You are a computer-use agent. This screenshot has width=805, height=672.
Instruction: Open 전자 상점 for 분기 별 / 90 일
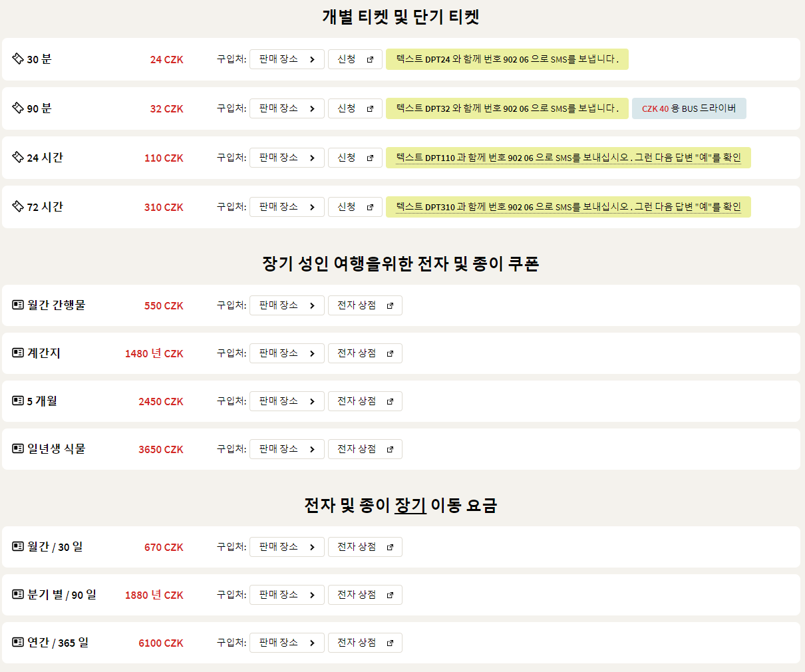click(365, 595)
